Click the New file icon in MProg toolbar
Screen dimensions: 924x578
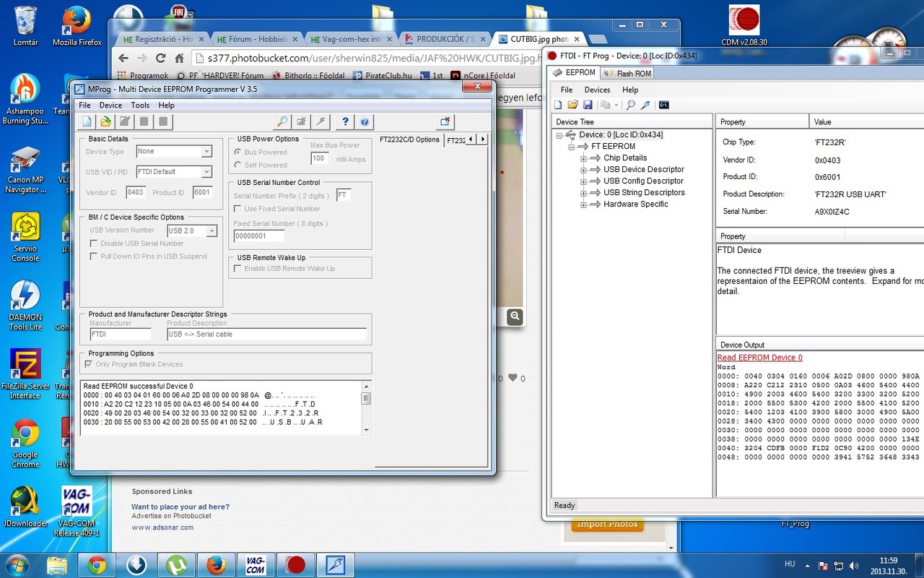pyautogui.click(x=87, y=121)
